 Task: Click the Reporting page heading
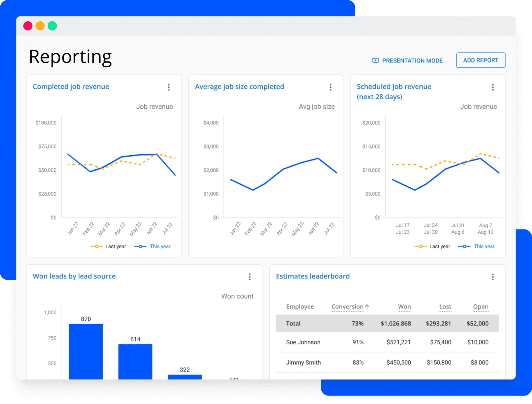(70, 57)
